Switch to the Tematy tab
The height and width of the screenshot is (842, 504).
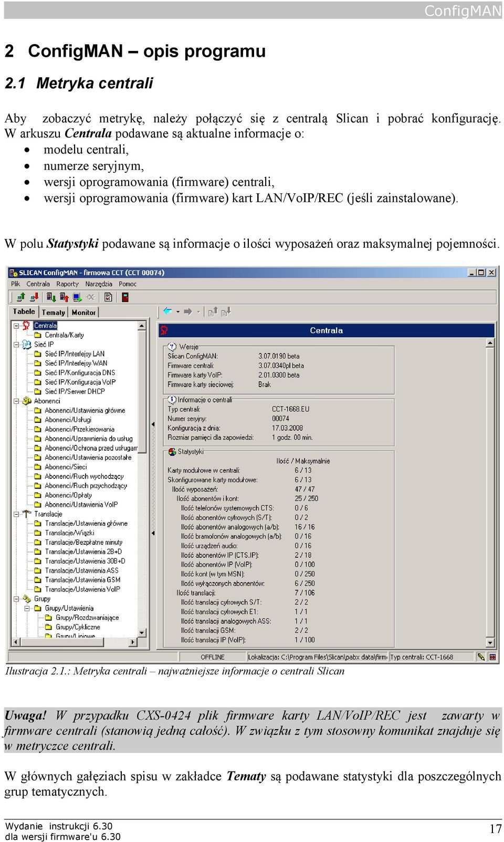[x=54, y=312]
